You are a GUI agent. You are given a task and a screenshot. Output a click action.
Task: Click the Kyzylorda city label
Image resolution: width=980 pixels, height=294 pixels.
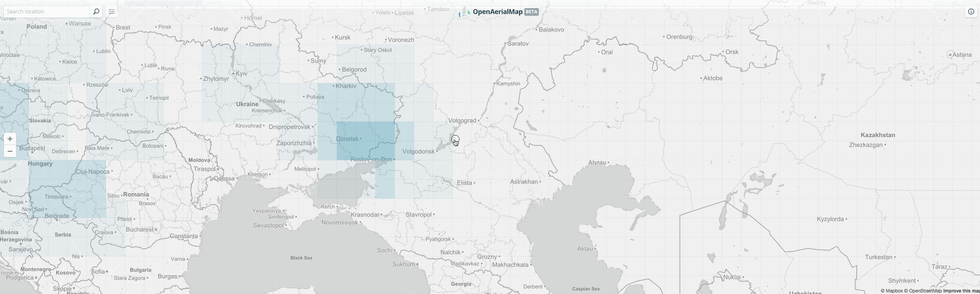[830, 219]
